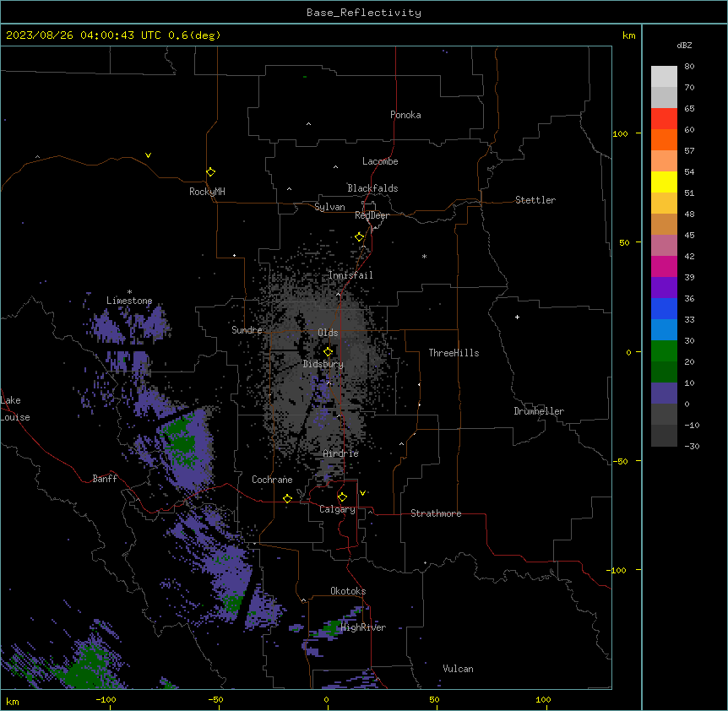The image size is (728, 711).
Task: Click the Lake Louise label
Action: (15, 409)
